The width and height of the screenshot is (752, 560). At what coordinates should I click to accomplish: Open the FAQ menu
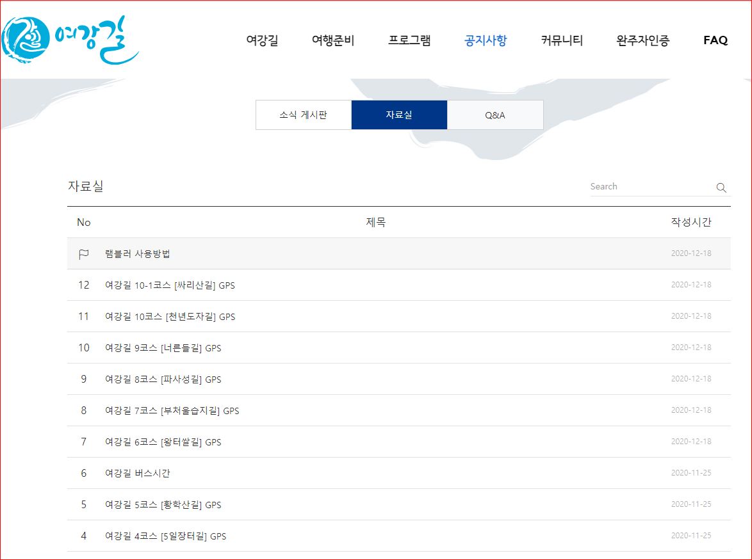[715, 40]
